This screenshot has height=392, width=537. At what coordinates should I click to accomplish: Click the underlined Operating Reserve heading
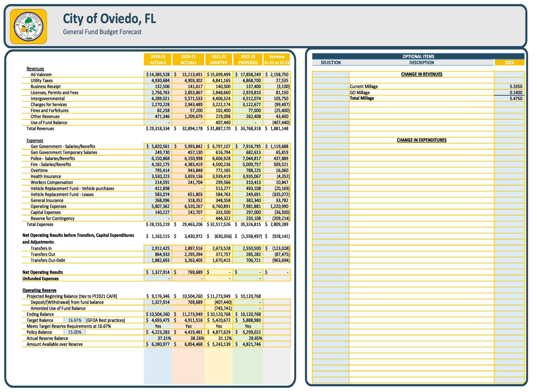click(x=39, y=290)
